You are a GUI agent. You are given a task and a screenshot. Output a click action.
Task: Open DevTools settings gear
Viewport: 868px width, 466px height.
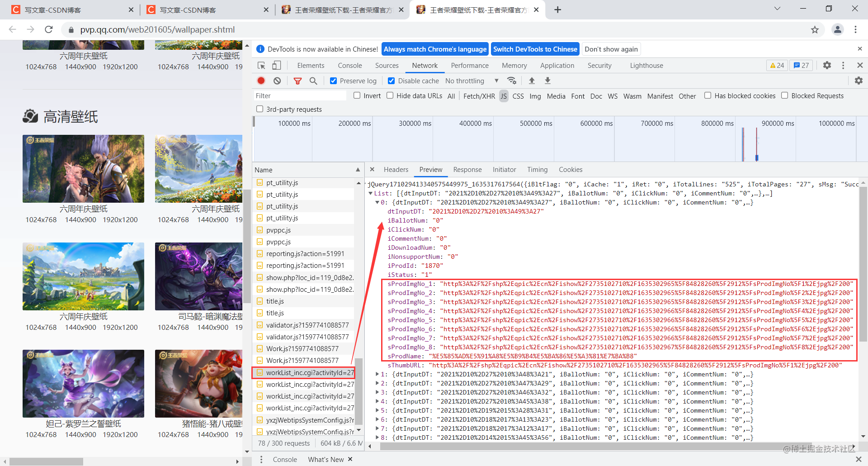pyautogui.click(x=827, y=65)
